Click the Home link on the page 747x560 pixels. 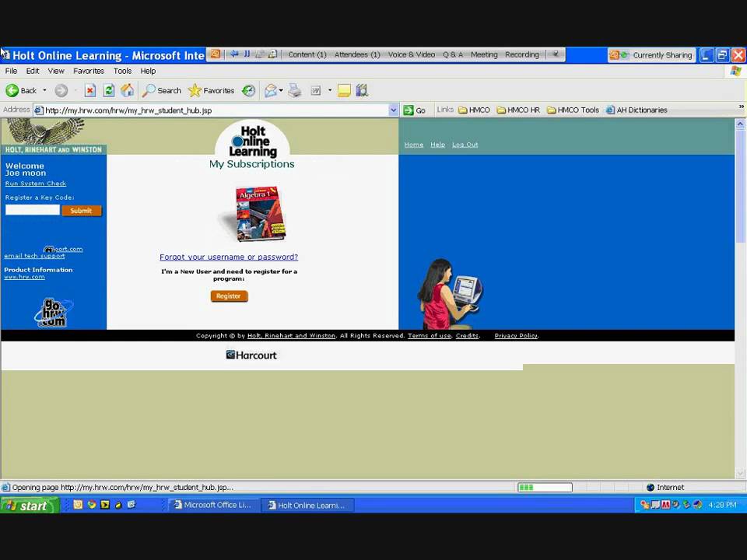tap(413, 145)
